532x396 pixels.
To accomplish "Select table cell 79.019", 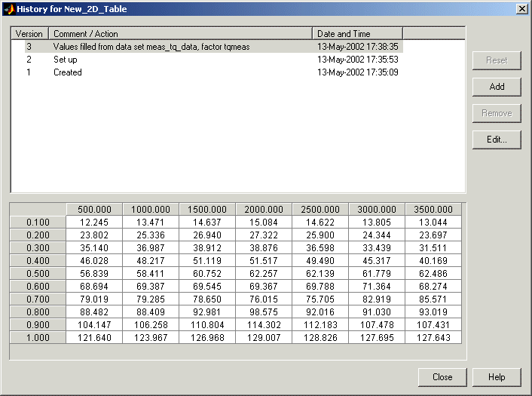I will click(94, 299).
